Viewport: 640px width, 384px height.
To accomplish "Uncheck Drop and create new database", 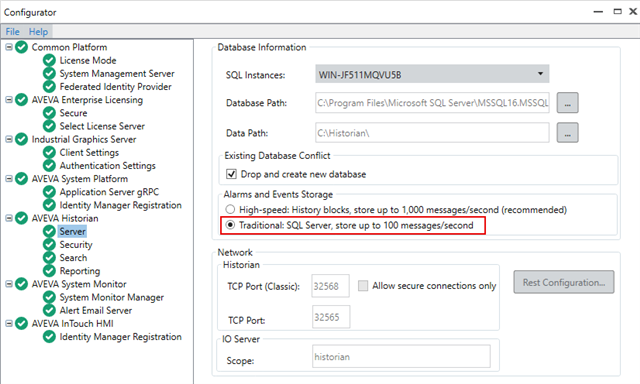I will click(231, 174).
